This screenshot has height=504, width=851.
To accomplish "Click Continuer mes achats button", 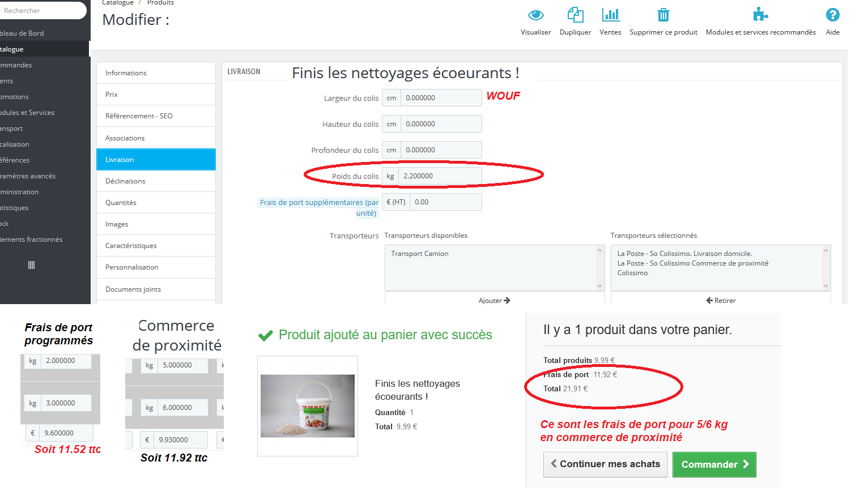I will [605, 464].
